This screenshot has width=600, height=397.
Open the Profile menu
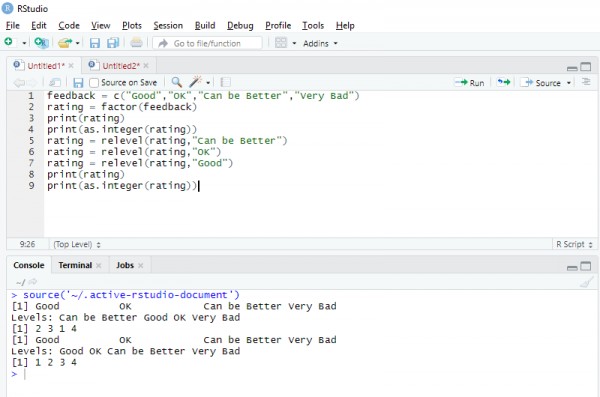coord(278,26)
